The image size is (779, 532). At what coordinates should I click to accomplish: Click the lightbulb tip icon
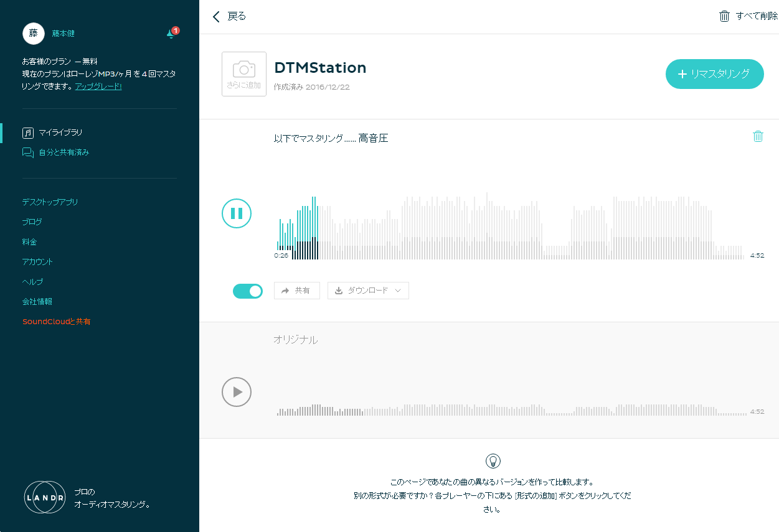coord(493,461)
